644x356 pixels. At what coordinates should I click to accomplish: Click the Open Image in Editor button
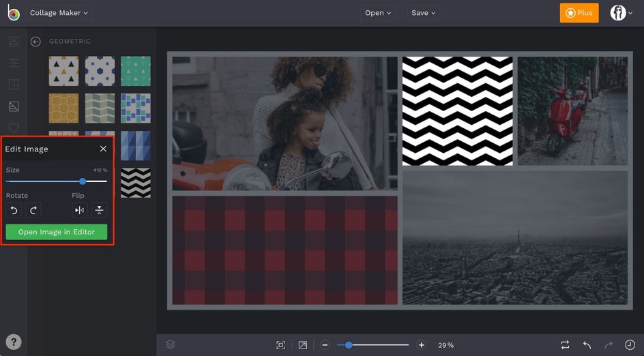coord(57,232)
